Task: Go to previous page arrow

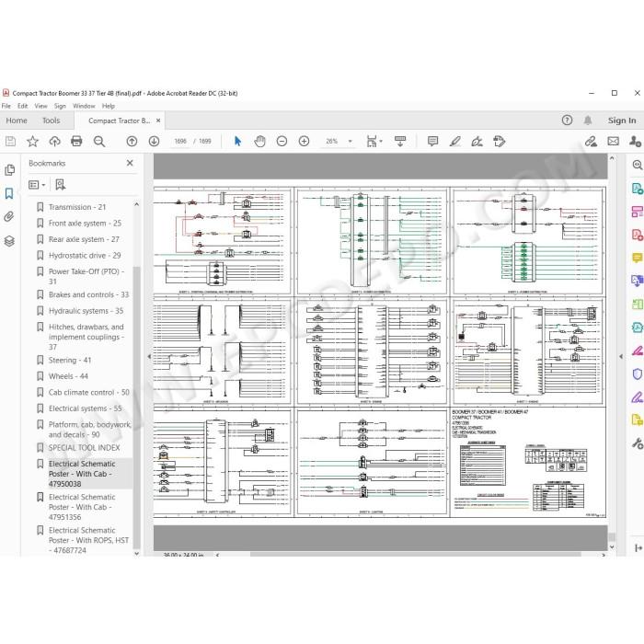Action: 132,142
